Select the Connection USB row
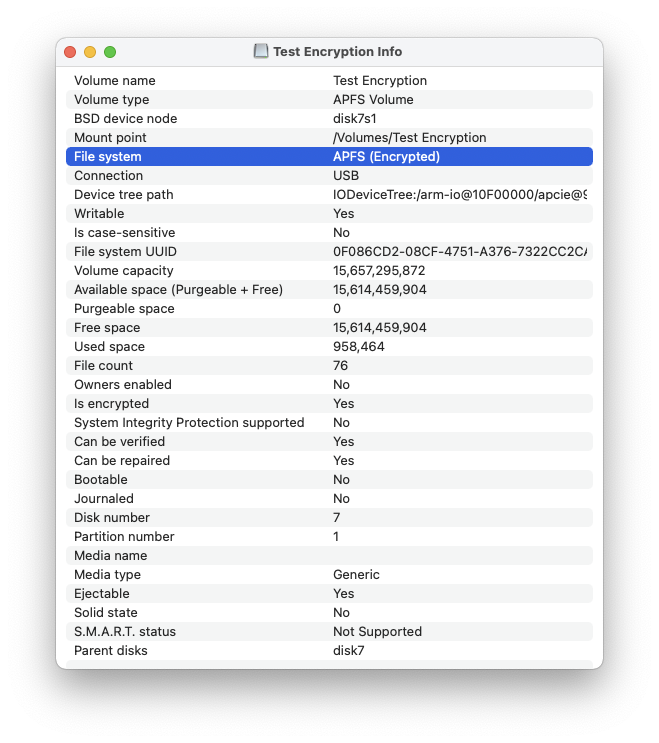 click(329, 176)
